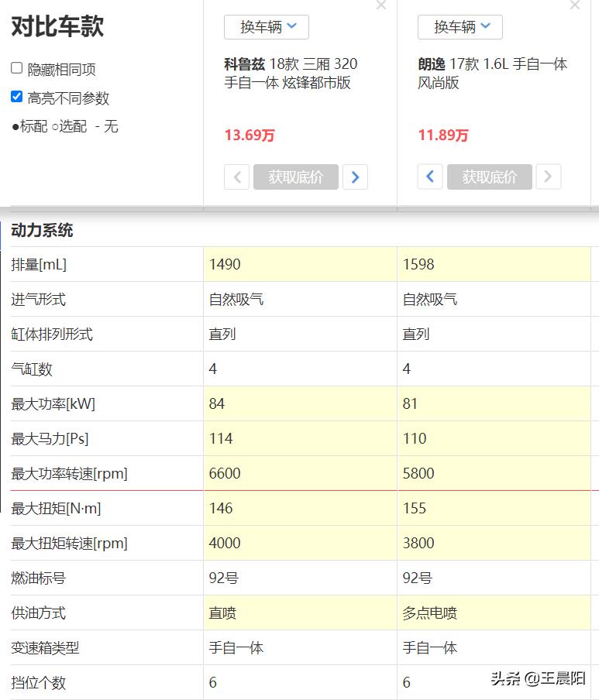Uncheck the 高亮不同参数 checkbox
The height and width of the screenshot is (700, 599).
[x=16, y=97]
